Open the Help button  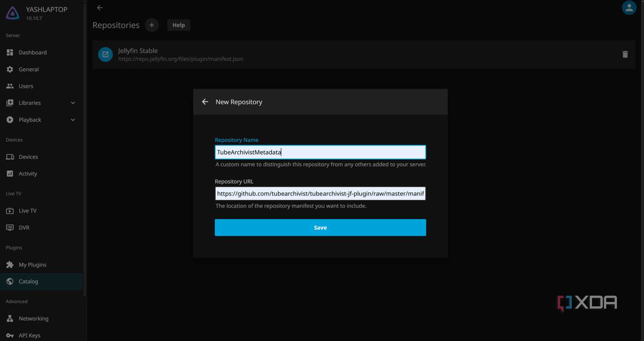point(179,25)
